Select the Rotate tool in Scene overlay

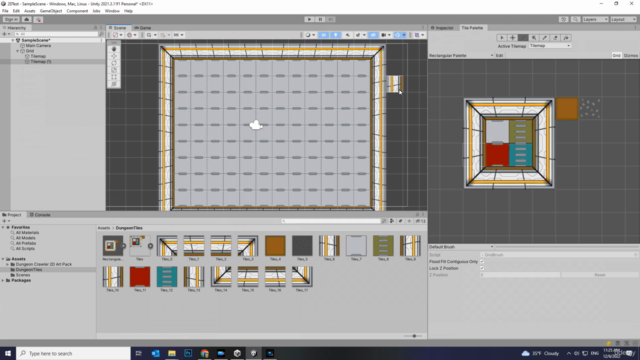(114, 63)
